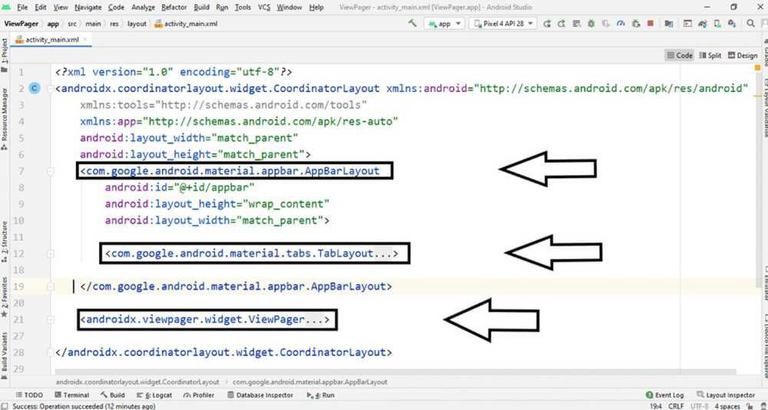Open the Analyze menu
The height and width of the screenshot is (410, 768).
point(144,7)
